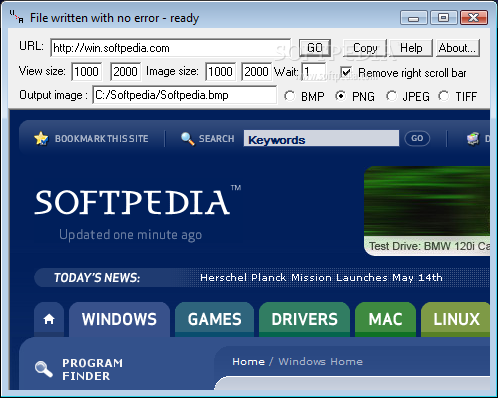Click the icon right of the webpage GO button

coord(473,138)
